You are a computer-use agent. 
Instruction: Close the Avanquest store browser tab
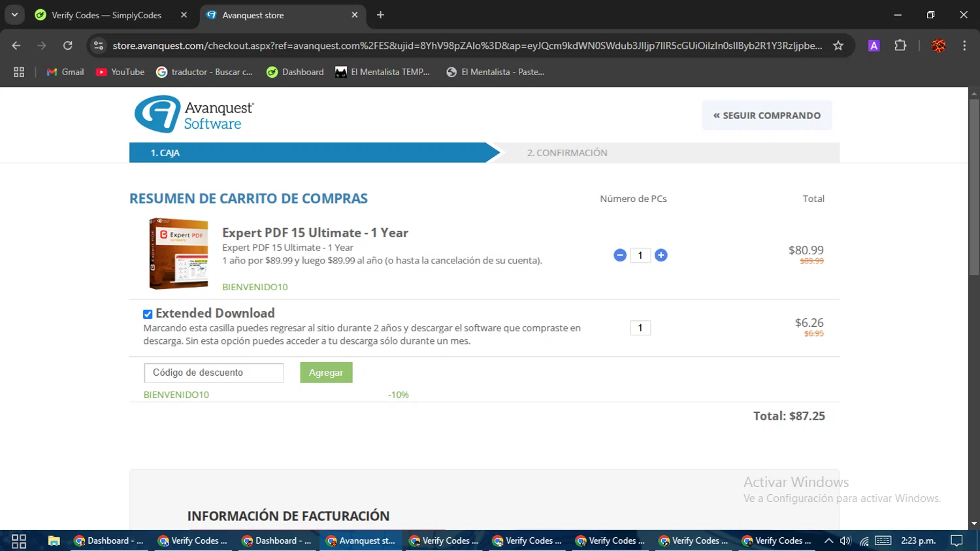[x=355, y=15]
